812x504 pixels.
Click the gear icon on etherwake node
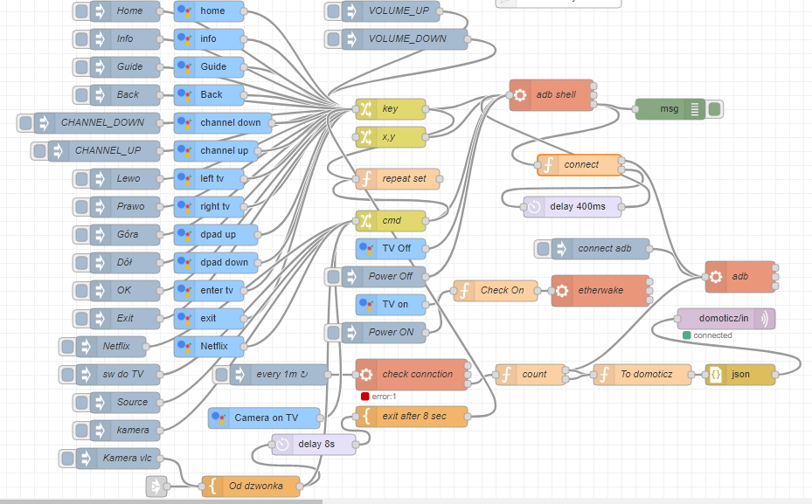(x=562, y=291)
